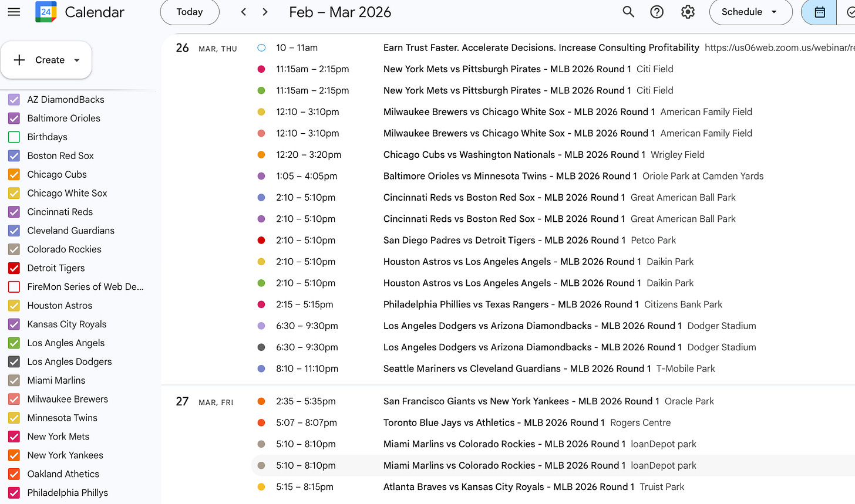The image size is (855, 504).
Task: Open Earn Trust Faster webinar event
Action: pos(541,48)
